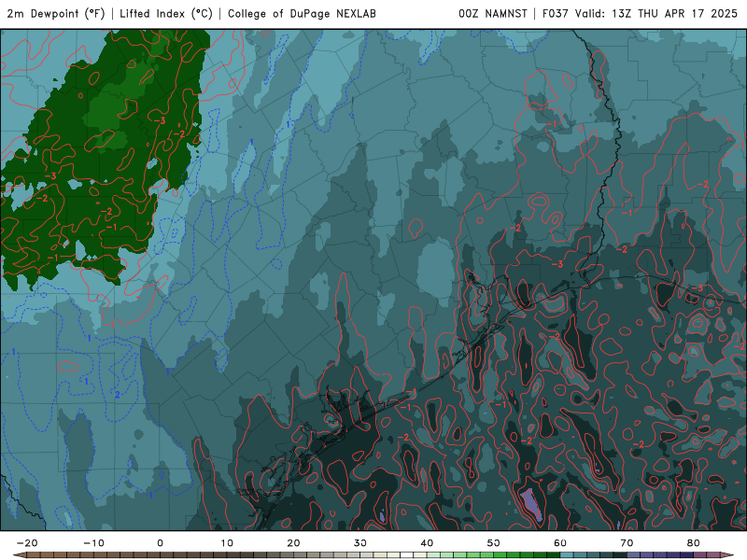Click the "F037" forecast hour text
747x560 pixels.
coord(555,13)
